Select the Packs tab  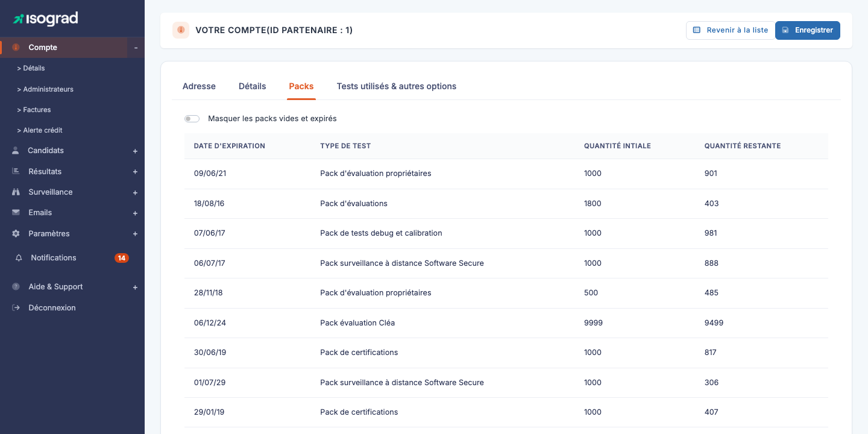(x=301, y=86)
